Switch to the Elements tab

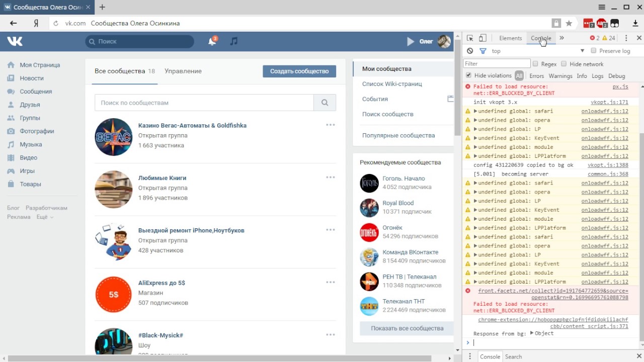[510, 38]
